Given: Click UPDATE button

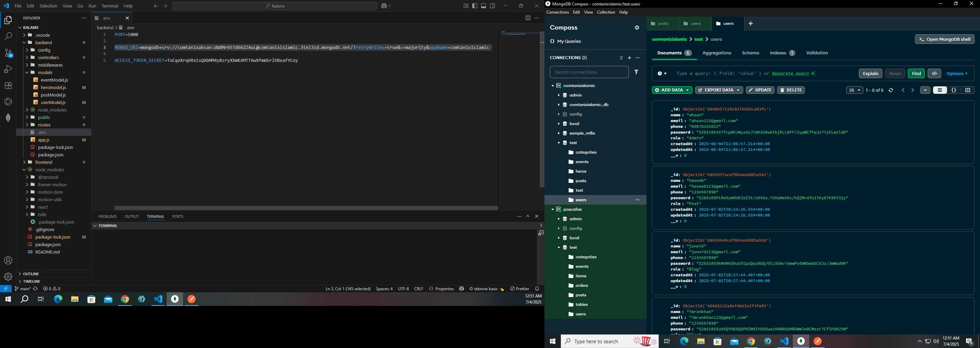Looking at the screenshot, I should coord(760,90).
